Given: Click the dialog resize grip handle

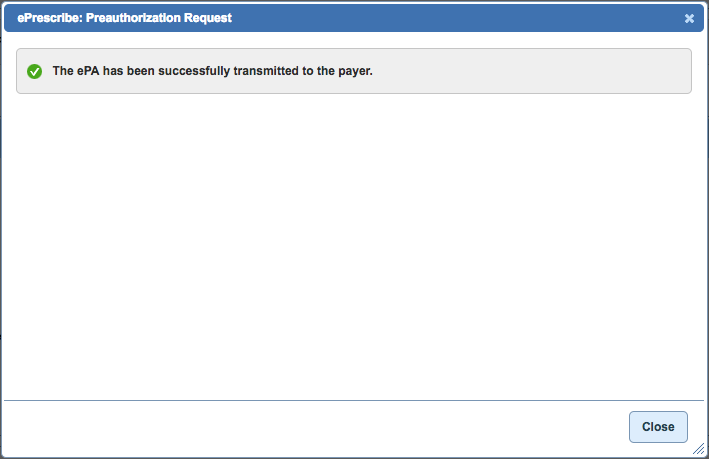Looking at the screenshot, I should [x=699, y=449].
